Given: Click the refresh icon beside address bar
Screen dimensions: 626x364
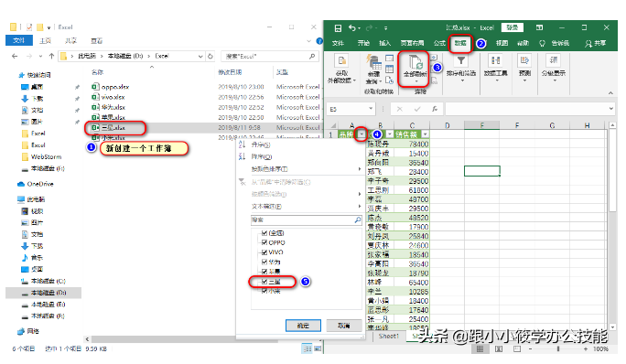Looking at the screenshot, I should [210, 57].
